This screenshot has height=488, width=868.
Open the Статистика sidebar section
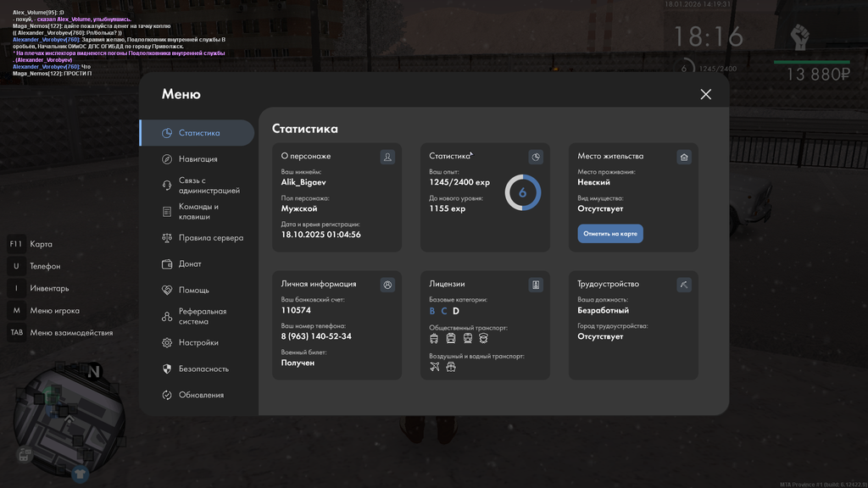point(197,133)
